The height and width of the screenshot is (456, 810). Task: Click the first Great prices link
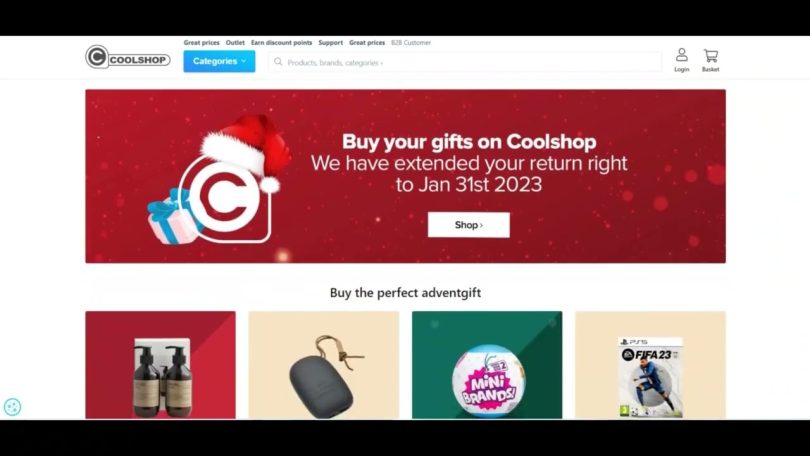pyautogui.click(x=201, y=43)
